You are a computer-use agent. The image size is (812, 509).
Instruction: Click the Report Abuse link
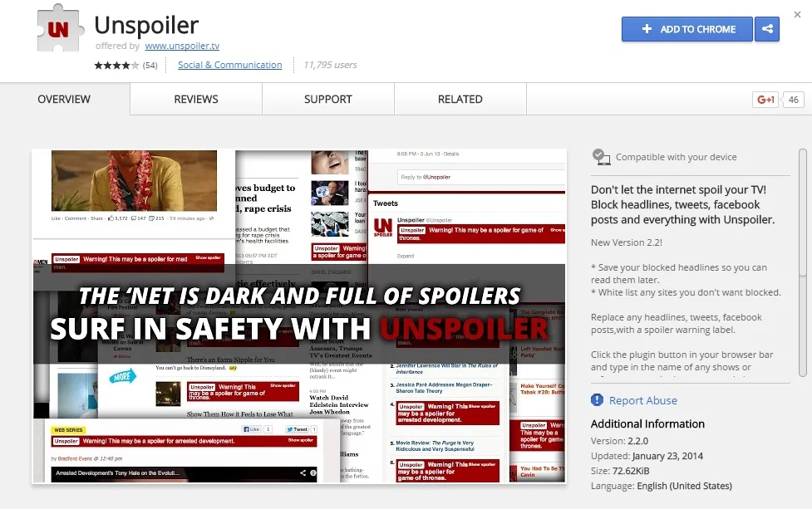[x=643, y=400]
